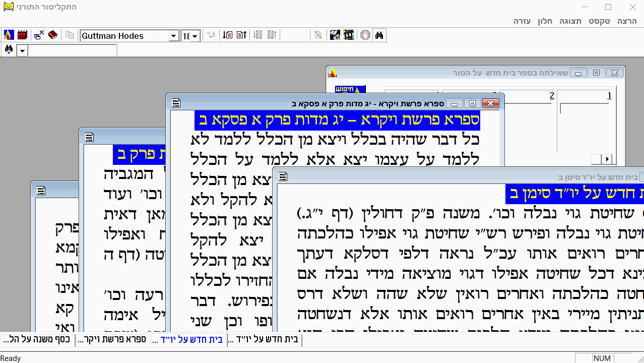Open the library bookshelf icon
Image resolution: width=644 pixels, height=363 pixels.
[x=22, y=35]
